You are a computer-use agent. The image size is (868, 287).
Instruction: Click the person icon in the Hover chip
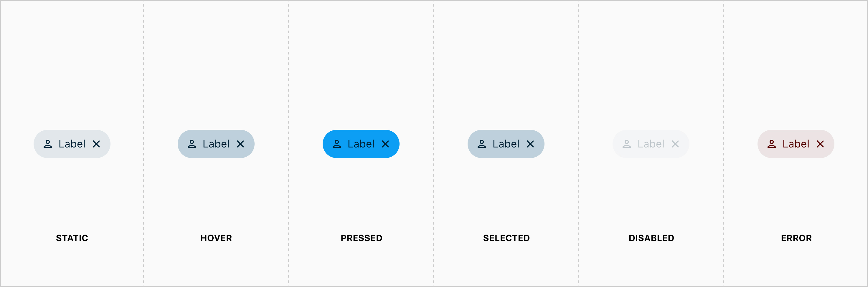[x=192, y=144]
